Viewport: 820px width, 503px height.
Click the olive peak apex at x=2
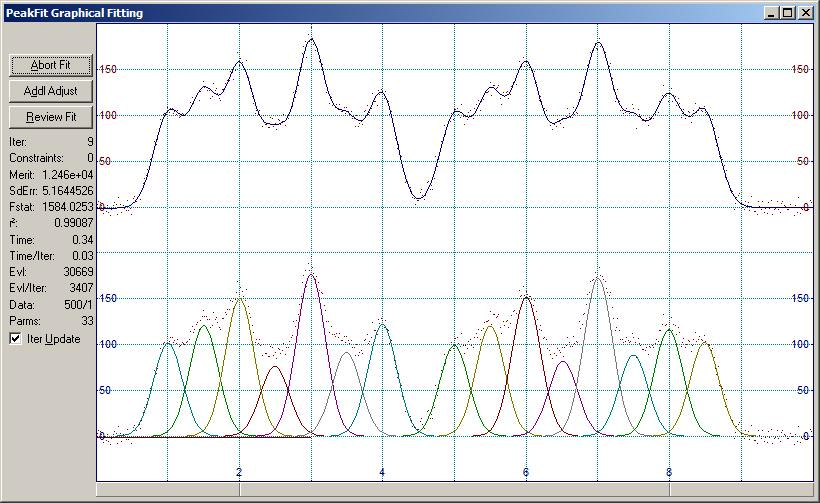239,298
